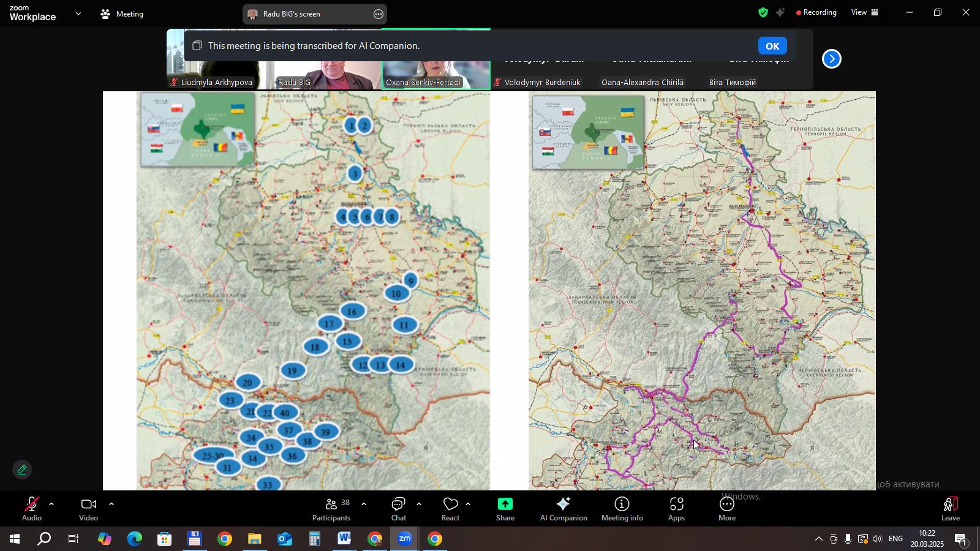
Task: Leave the meeting
Action: click(950, 509)
